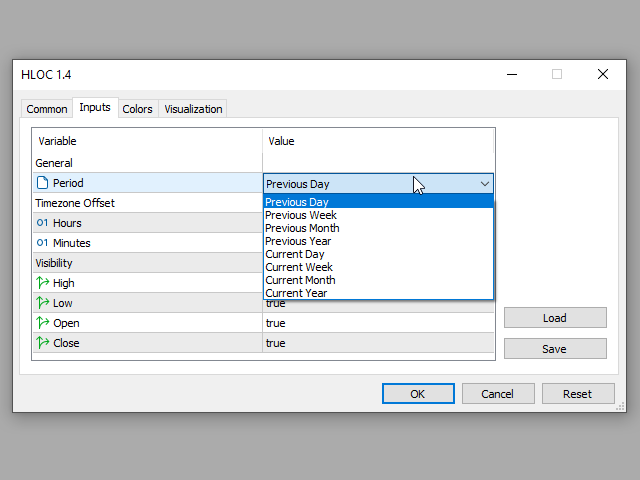Select Previous Month option
640x480 pixels.
point(378,228)
